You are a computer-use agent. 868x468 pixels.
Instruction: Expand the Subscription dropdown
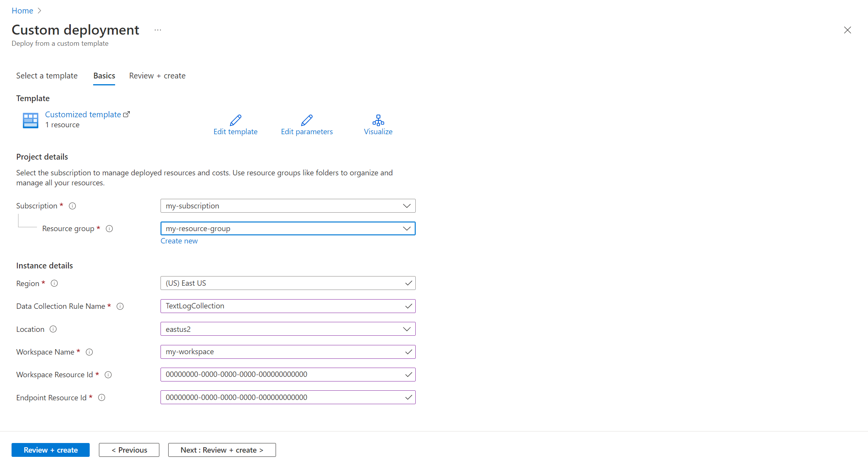pyautogui.click(x=288, y=206)
